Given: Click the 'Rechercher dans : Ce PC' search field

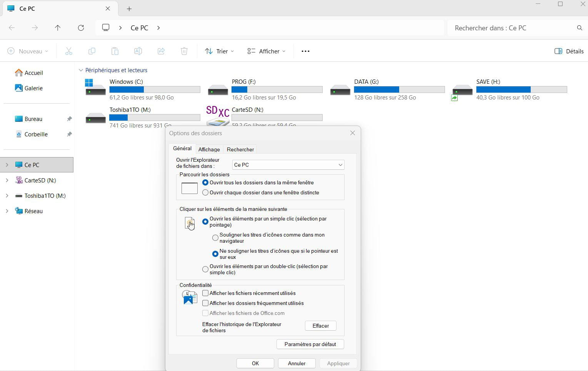Looking at the screenshot, I should coord(513,28).
